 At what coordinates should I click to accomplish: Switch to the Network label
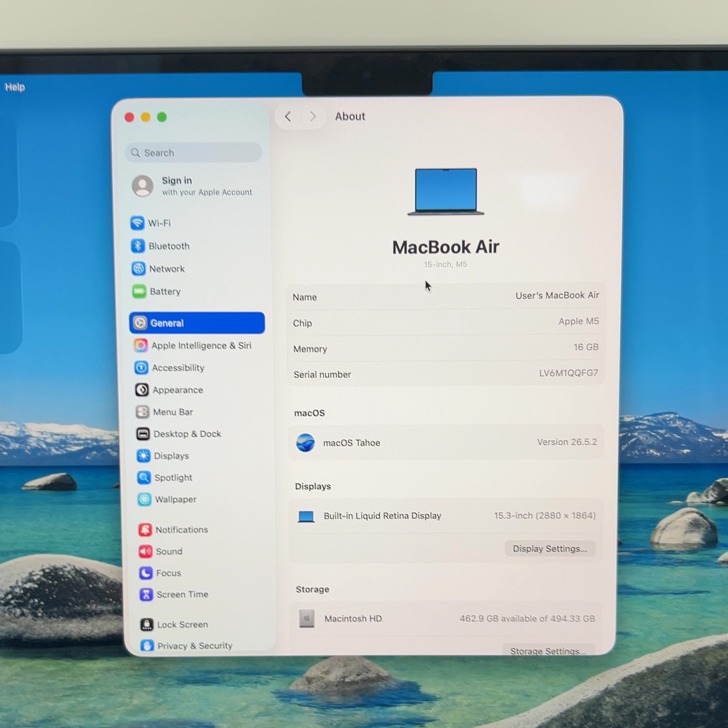(x=167, y=269)
